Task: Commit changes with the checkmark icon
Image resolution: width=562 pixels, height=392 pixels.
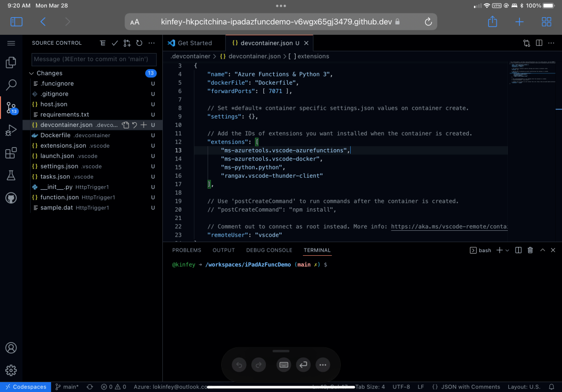Action: [114, 43]
